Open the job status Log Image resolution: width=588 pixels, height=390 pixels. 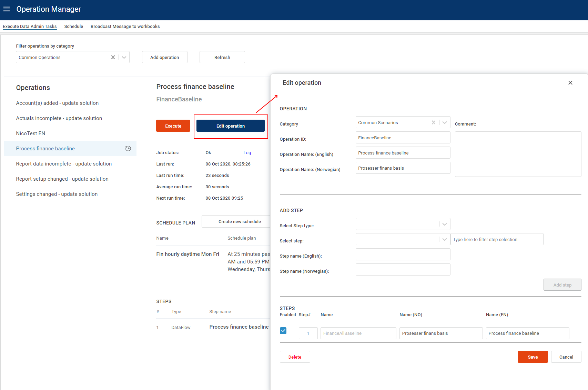coord(247,152)
